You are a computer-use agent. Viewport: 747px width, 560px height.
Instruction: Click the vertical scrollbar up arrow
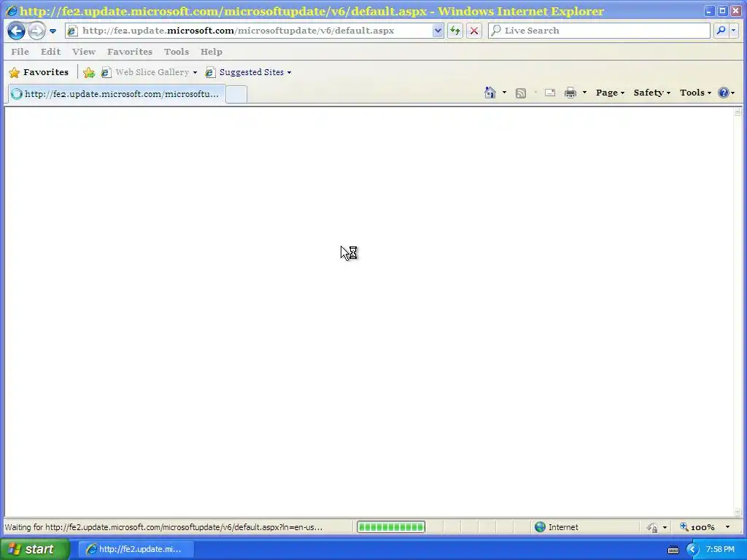[738, 112]
